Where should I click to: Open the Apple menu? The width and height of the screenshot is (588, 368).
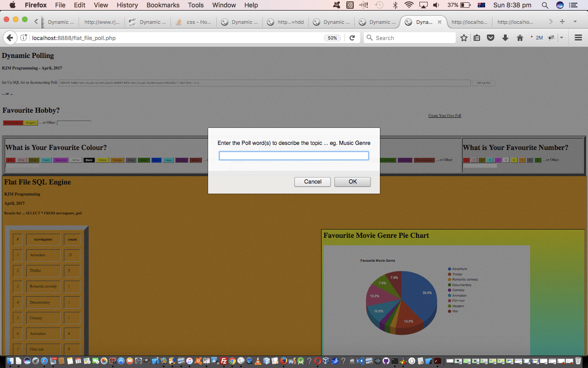(12, 5)
